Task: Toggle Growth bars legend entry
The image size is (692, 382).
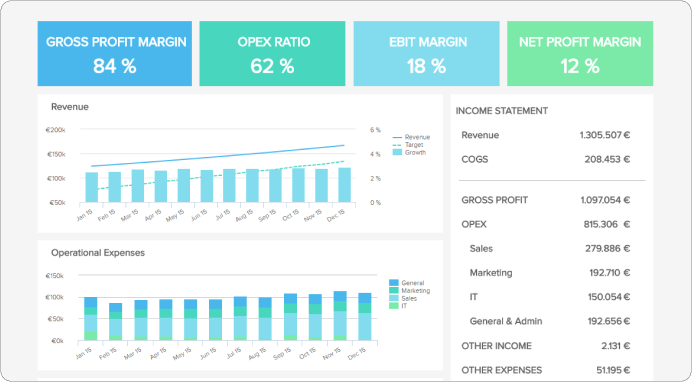Action: [x=409, y=152]
